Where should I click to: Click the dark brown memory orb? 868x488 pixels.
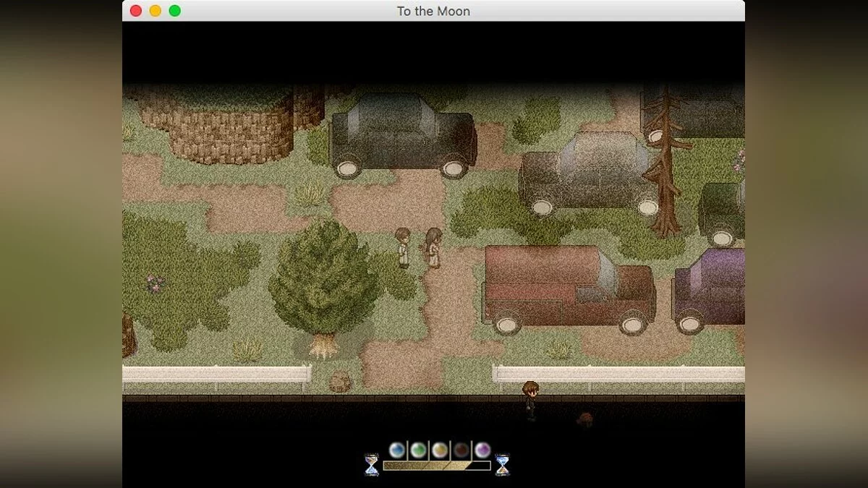click(461, 450)
